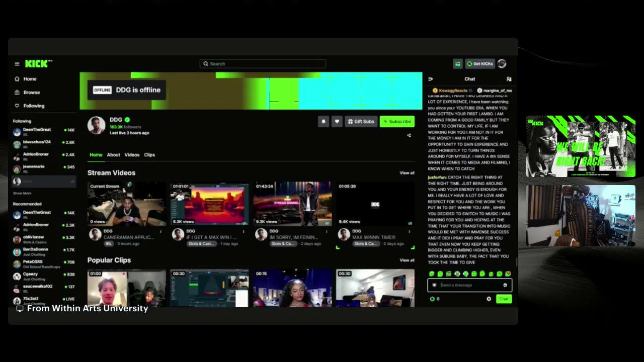
Task: Click DDG's channel profile avatar
Action: [96, 125]
